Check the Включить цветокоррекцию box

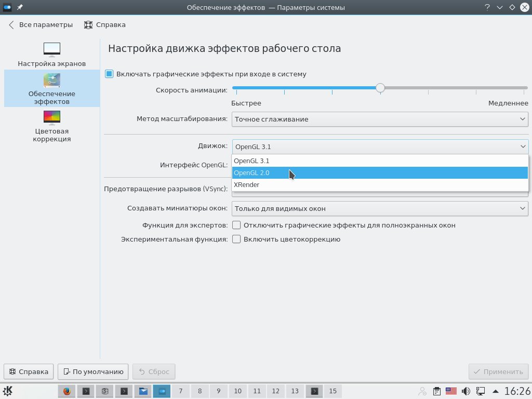point(236,240)
